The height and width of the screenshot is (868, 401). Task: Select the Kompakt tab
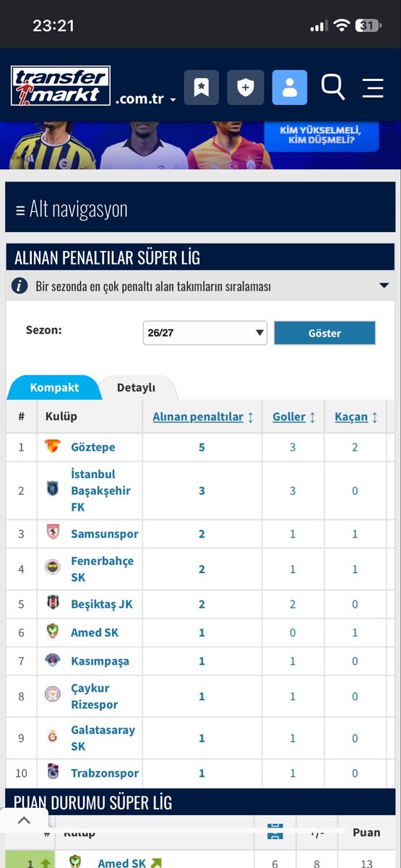point(54,388)
